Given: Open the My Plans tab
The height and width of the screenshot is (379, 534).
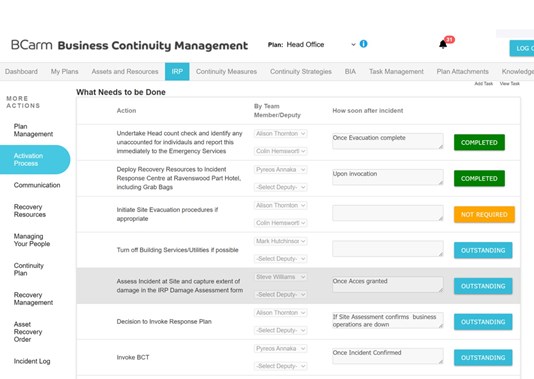Looking at the screenshot, I should (x=64, y=72).
